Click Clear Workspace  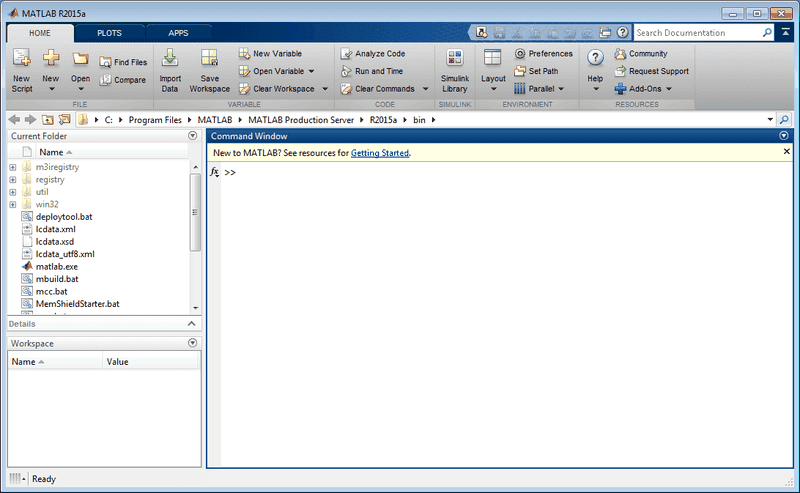click(x=277, y=89)
